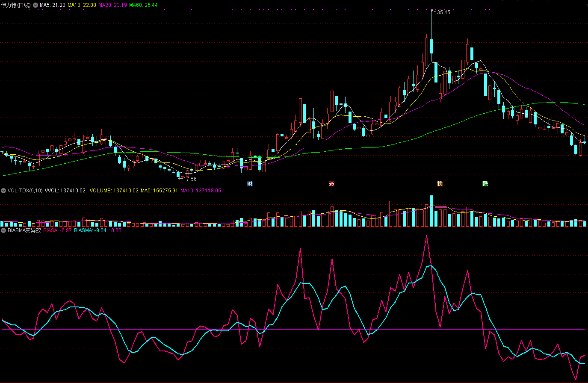Select the 伊力特(日线) chart title
This screenshot has width=588, height=383.
[x=16, y=5]
